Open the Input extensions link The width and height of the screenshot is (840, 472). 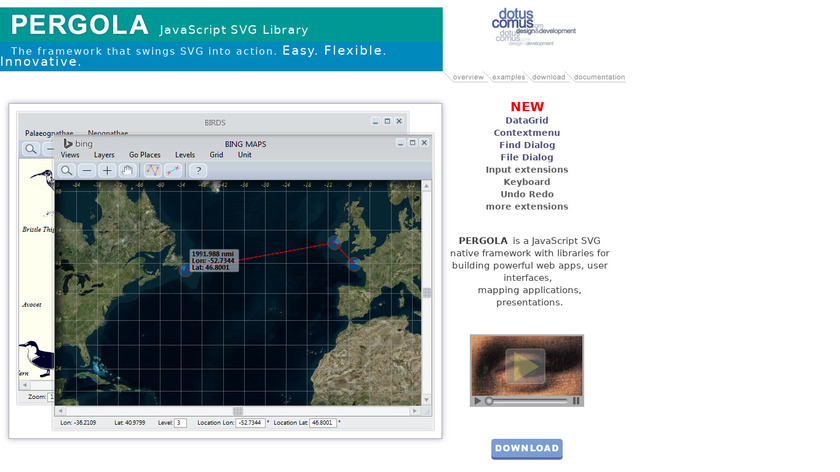(x=527, y=170)
